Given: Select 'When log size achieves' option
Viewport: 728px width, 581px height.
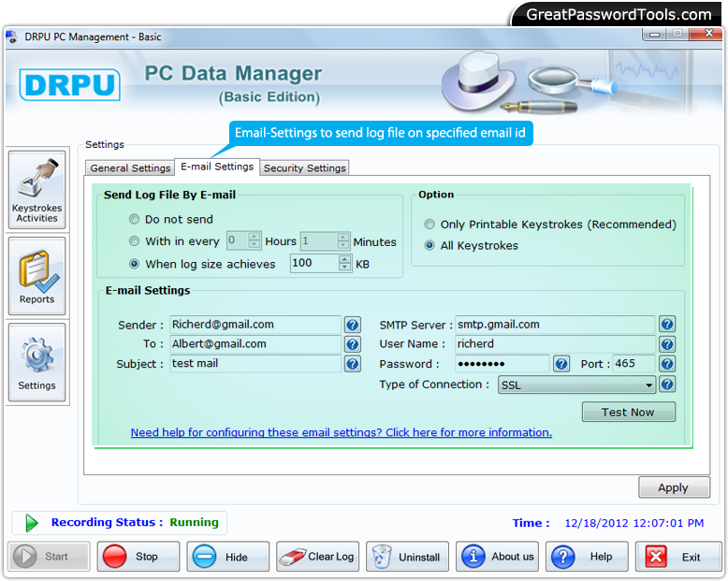Looking at the screenshot, I should coord(134,264).
